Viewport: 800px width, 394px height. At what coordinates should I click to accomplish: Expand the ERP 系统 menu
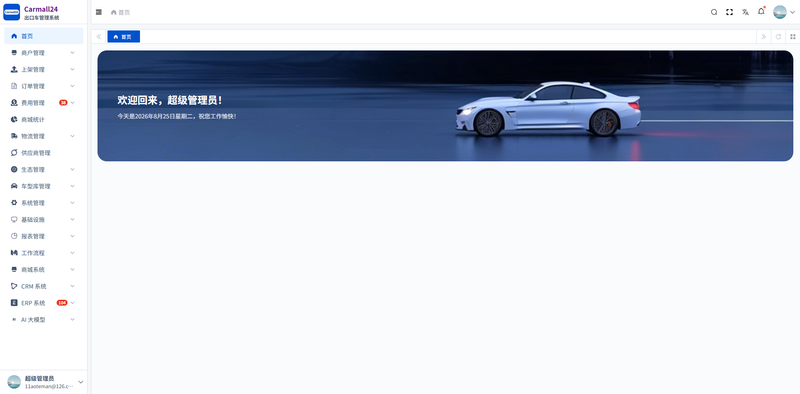click(43, 303)
